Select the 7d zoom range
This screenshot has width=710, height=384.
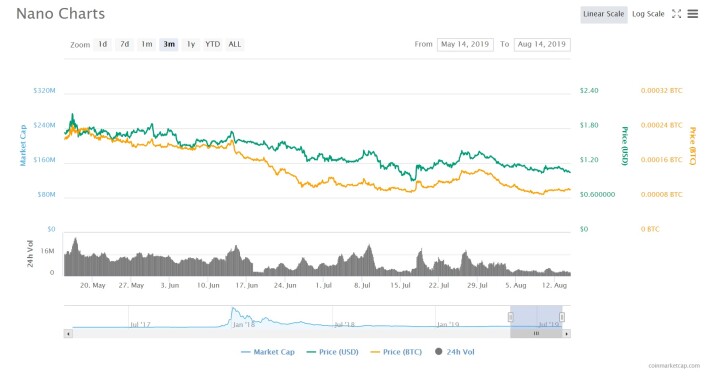pyautogui.click(x=125, y=44)
